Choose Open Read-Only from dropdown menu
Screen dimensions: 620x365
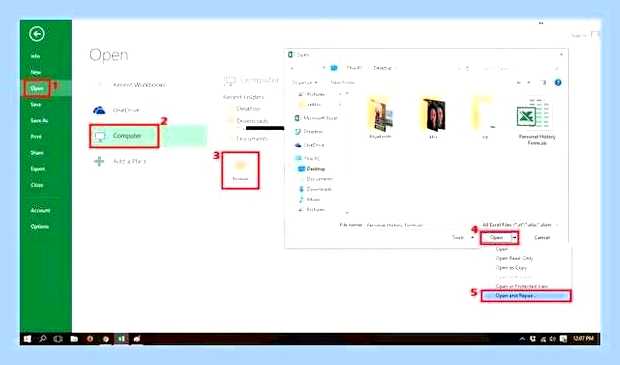[x=514, y=258]
